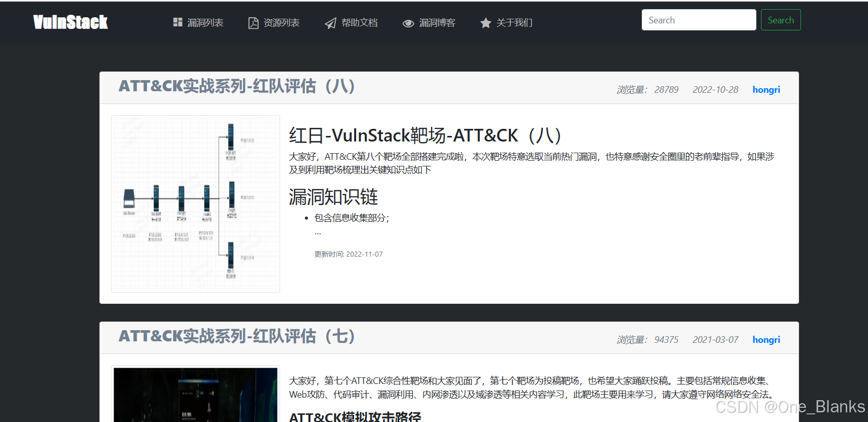
Task: Click the green Search button
Action: tap(781, 20)
